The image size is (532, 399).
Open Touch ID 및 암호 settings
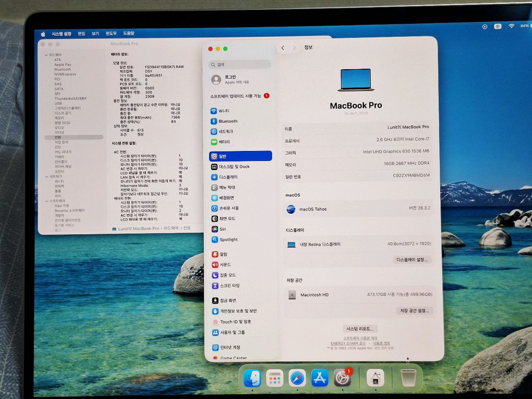231,321
